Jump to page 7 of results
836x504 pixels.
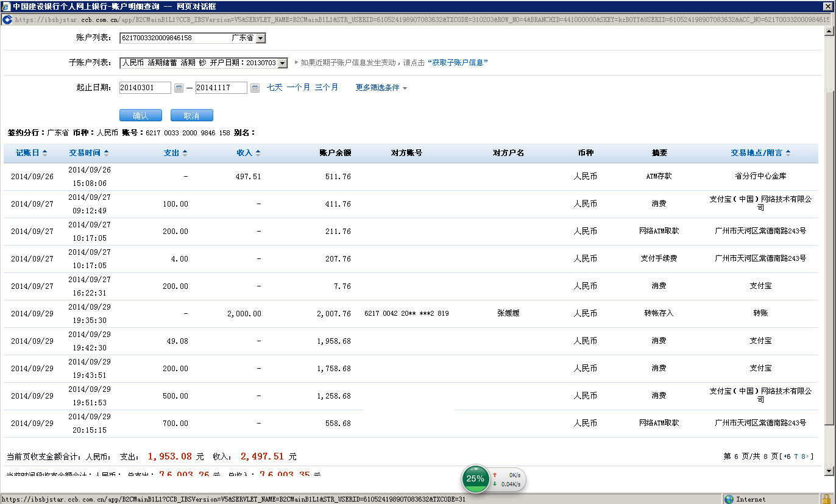click(796, 456)
